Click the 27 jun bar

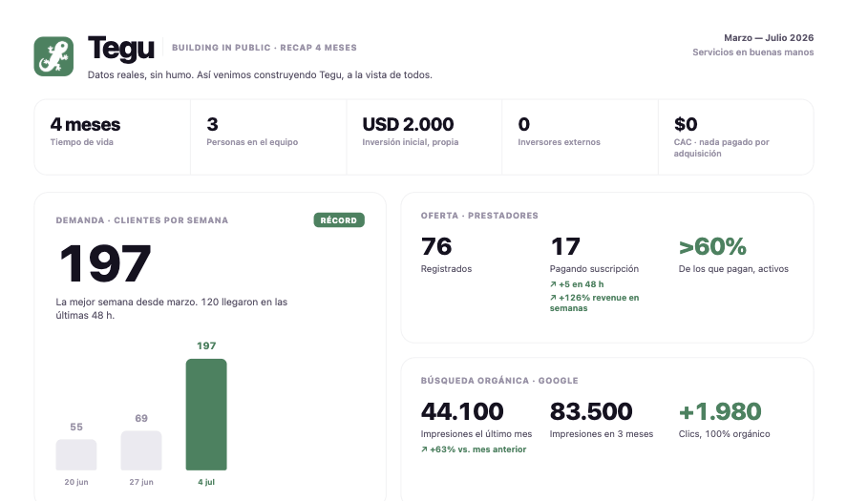(141, 450)
